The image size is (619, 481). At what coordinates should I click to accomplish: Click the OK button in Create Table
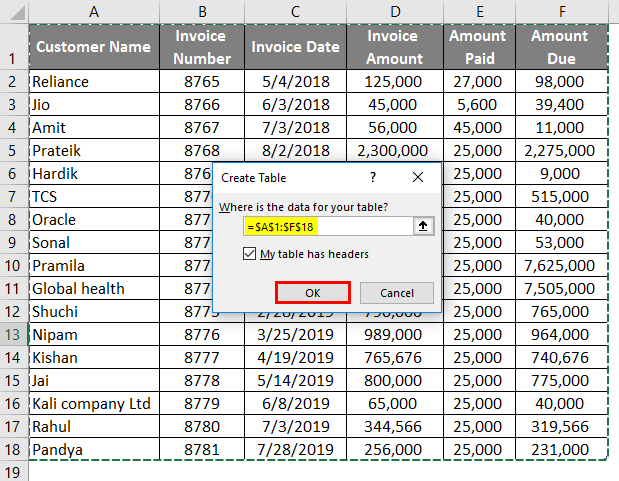pos(313,293)
